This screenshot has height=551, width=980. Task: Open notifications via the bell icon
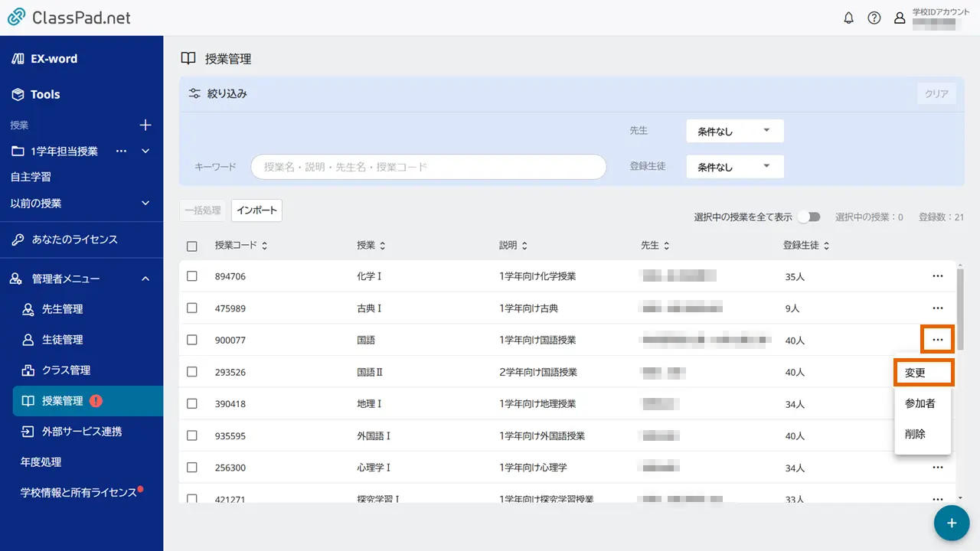(x=848, y=17)
